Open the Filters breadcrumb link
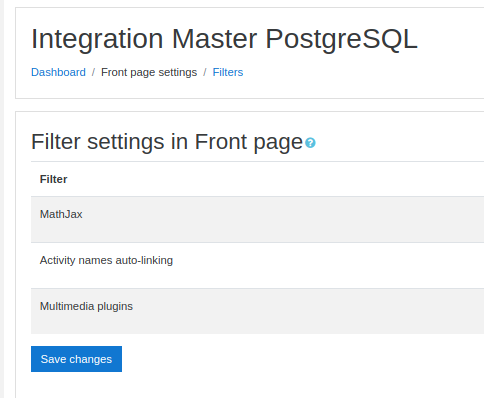Image resolution: width=484 pixels, height=398 pixels. click(x=228, y=72)
